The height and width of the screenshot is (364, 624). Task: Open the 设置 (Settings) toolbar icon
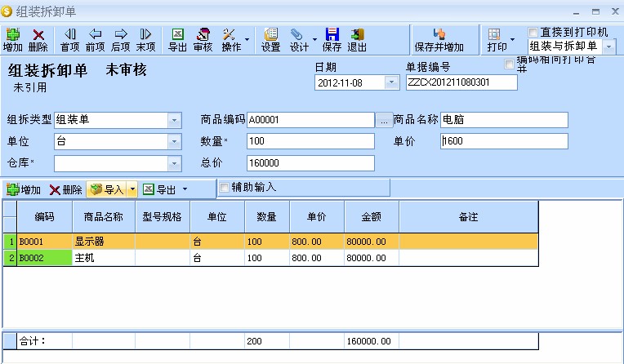point(270,39)
